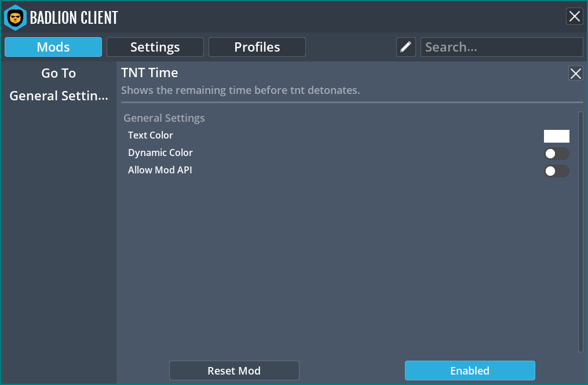Click Go To in the left sidebar
This screenshot has width=588, height=385.
pyautogui.click(x=58, y=73)
